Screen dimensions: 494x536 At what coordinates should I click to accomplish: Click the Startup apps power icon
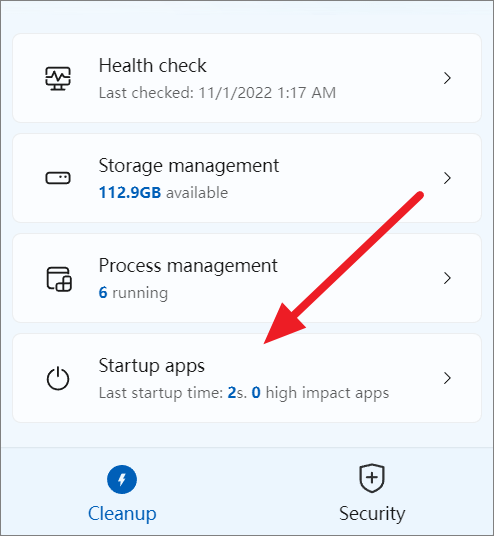[58, 378]
